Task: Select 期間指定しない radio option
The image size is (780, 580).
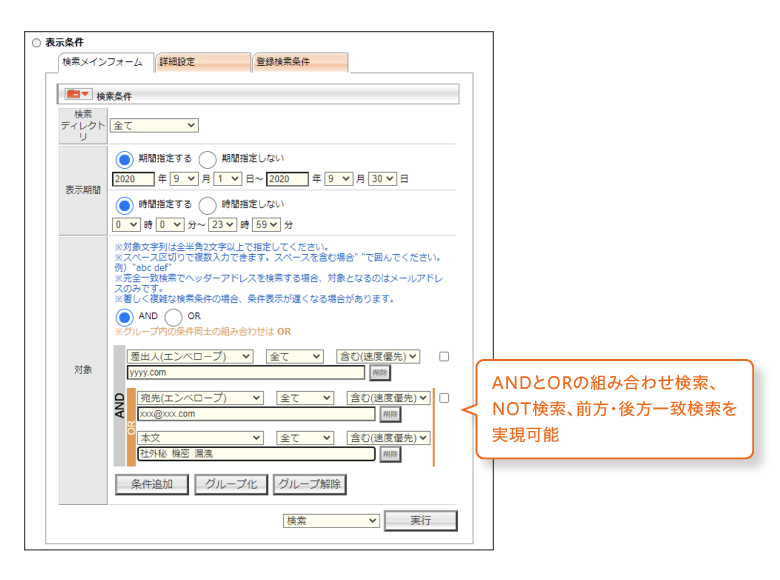Action: pos(207,159)
